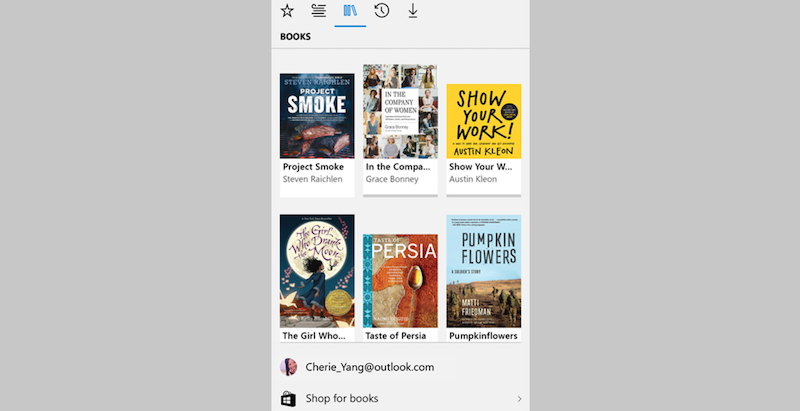This screenshot has width=800, height=411.
Task: Click the account profile avatar
Action: 288,367
